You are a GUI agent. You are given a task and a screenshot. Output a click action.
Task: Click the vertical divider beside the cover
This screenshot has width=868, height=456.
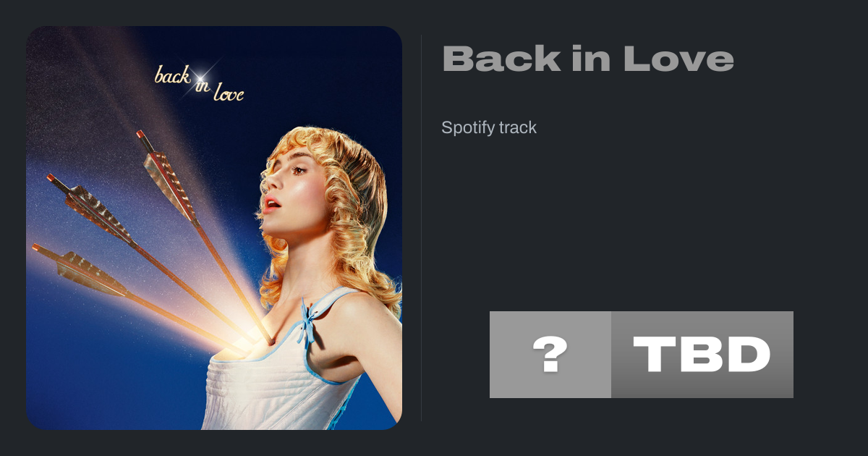pyautogui.click(x=422, y=228)
